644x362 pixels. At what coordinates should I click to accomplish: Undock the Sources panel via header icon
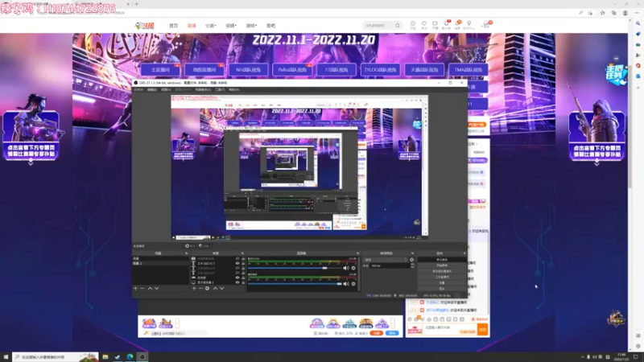pos(242,253)
